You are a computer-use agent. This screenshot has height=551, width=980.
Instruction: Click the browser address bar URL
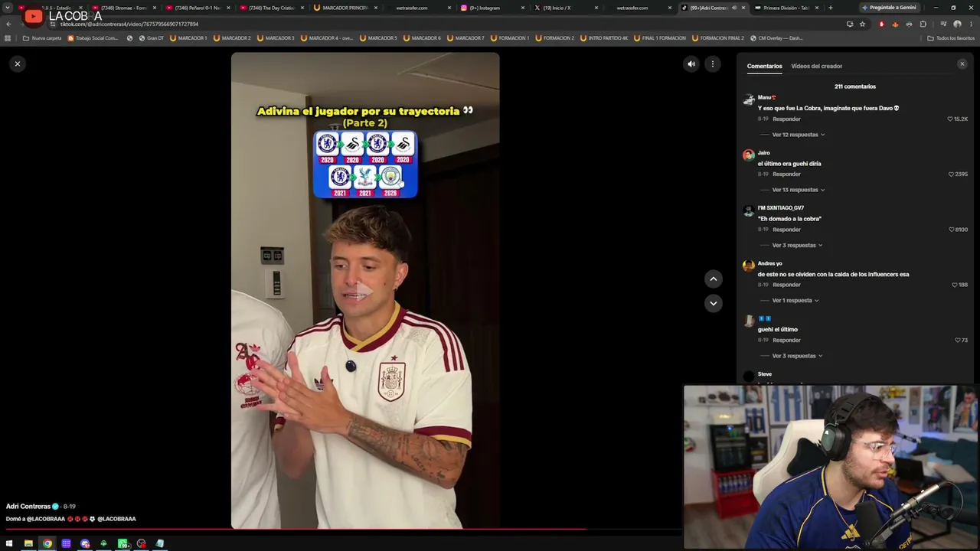[129, 24]
